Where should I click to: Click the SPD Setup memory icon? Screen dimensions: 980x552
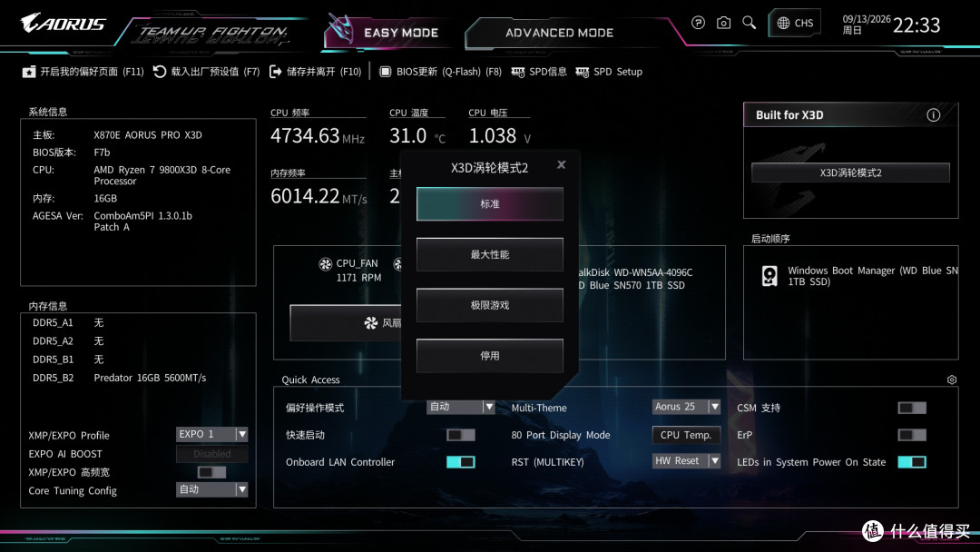582,72
